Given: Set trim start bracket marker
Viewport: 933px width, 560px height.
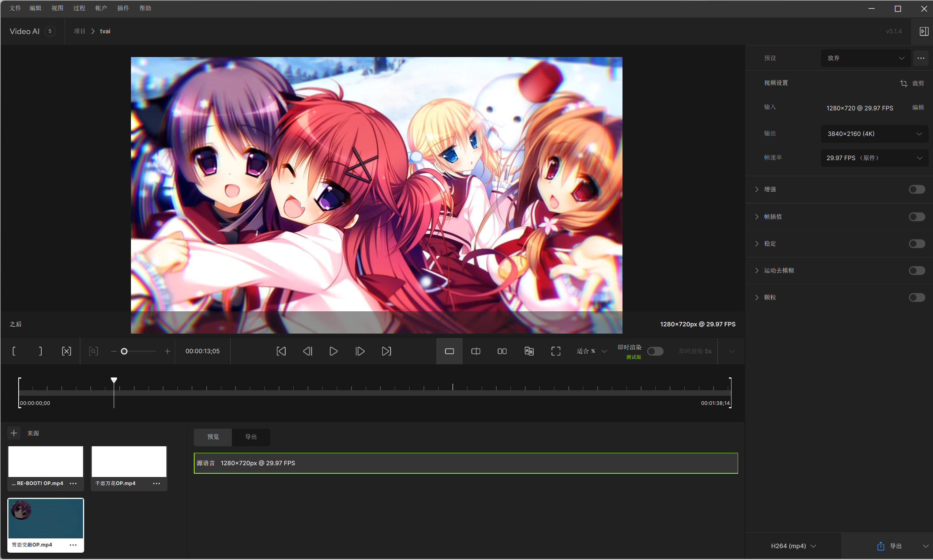Looking at the screenshot, I should (x=14, y=351).
